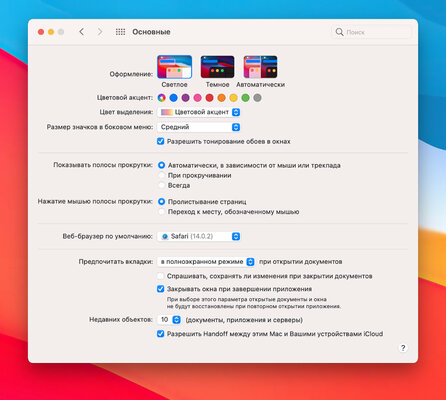
Task: Click the Недавних объектов label
Action: pyautogui.click(x=121, y=320)
